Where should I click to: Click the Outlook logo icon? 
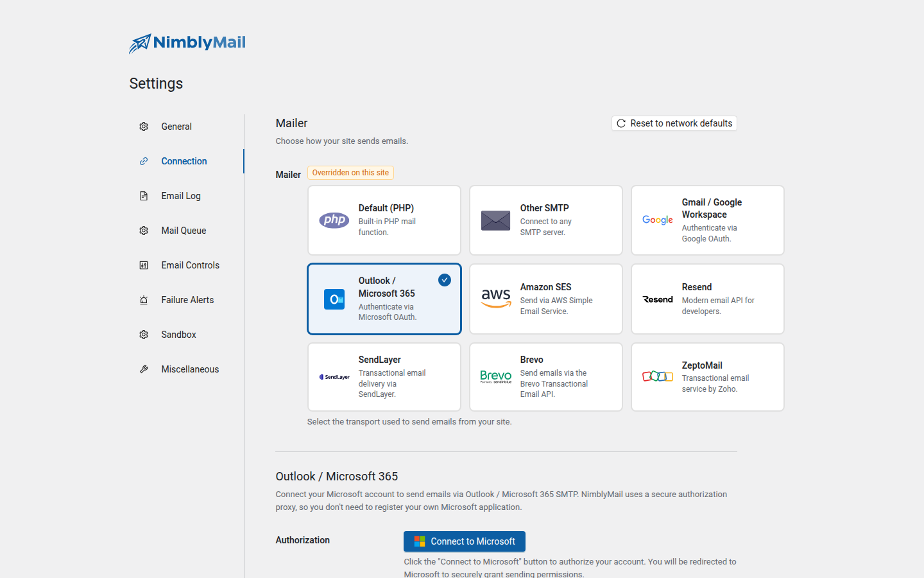point(334,299)
